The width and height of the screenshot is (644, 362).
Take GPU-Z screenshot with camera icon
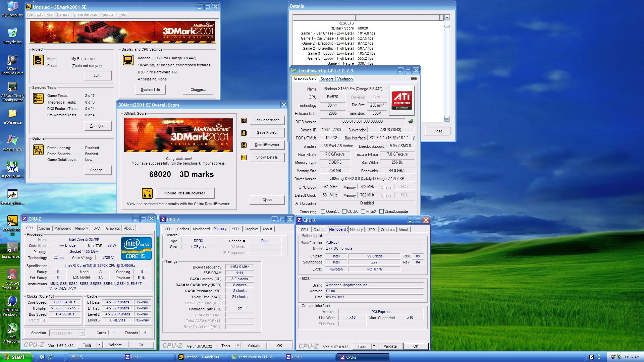tap(414, 78)
